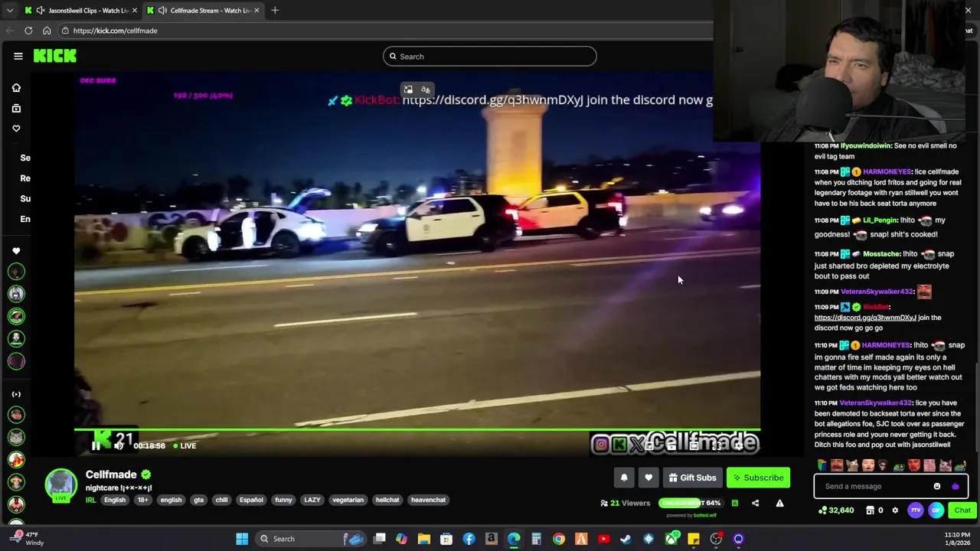The image size is (980, 551).
Task: Click the Kick search field
Action: click(x=490, y=57)
